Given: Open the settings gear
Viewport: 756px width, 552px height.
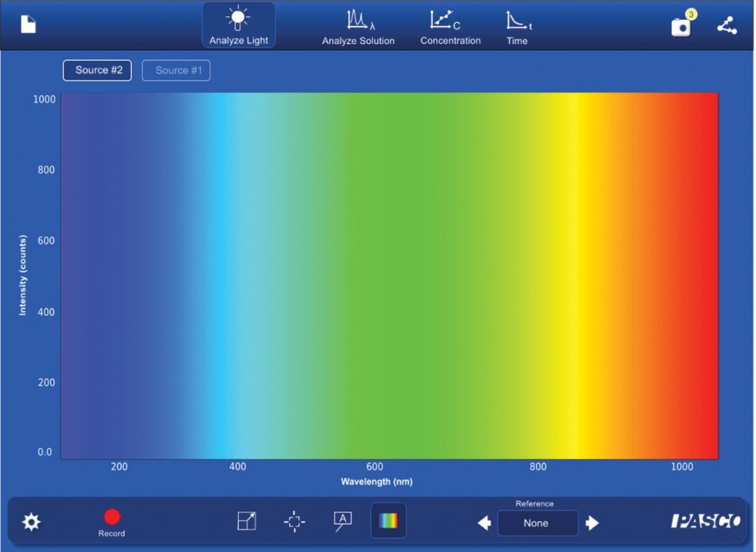Looking at the screenshot, I should coord(32,522).
